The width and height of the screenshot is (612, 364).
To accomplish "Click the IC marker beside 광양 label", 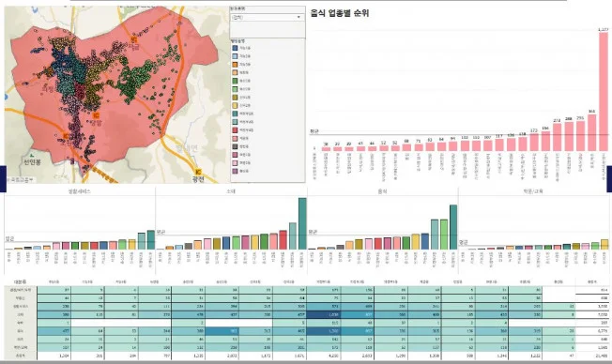I will [x=96, y=115].
